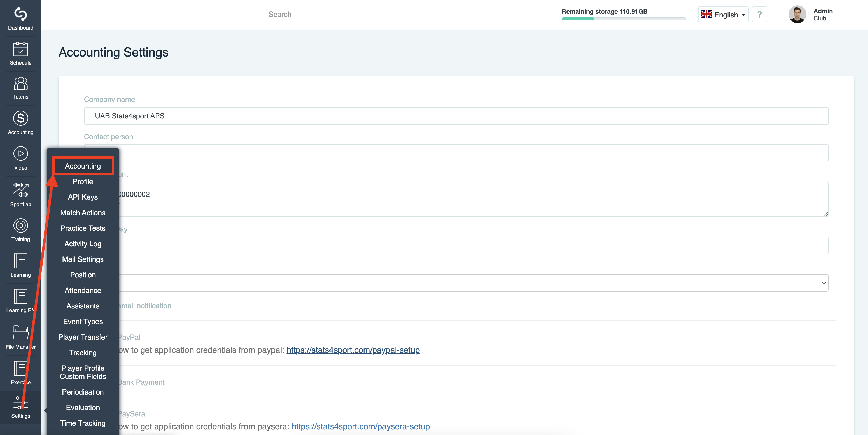Open Player Transfer menu entry
The image size is (868, 435).
[83, 337]
